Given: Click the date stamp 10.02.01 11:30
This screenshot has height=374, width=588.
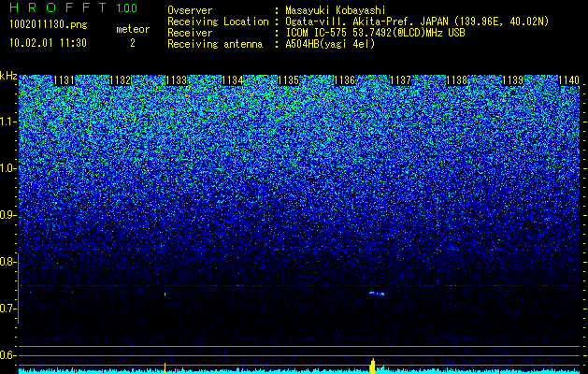Looking at the screenshot, I should pyautogui.click(x=48, y=43).
